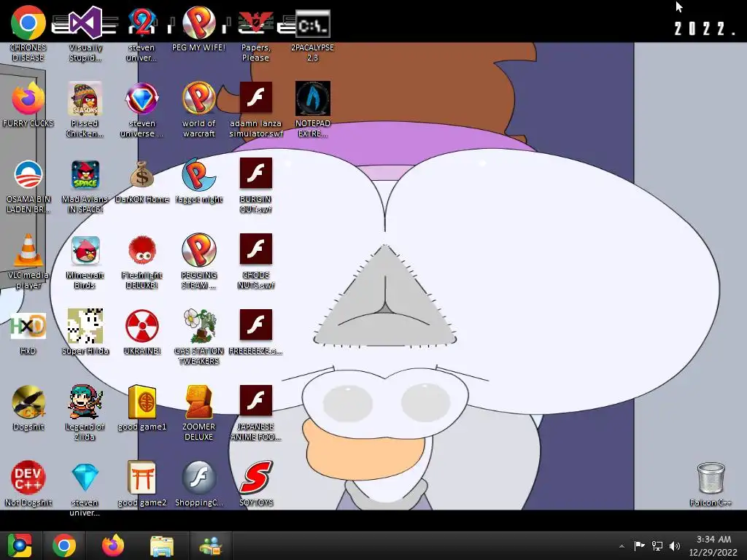
Task: Open the BURGIN OUT.swf flash file
Action: 256,173
